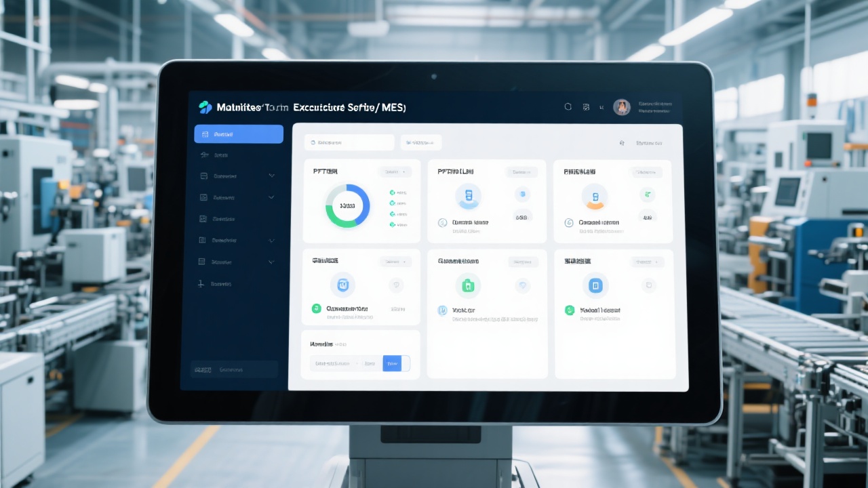Click the large green icon in middle-row center card

[468, 285]
